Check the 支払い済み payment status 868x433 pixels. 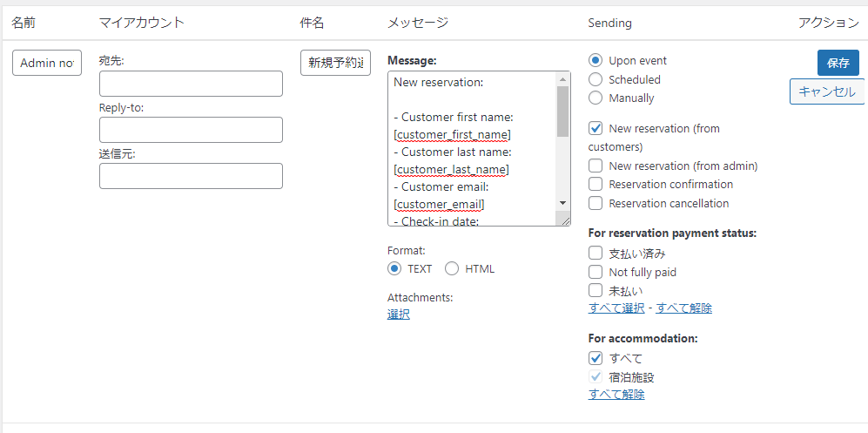[595, 254]
